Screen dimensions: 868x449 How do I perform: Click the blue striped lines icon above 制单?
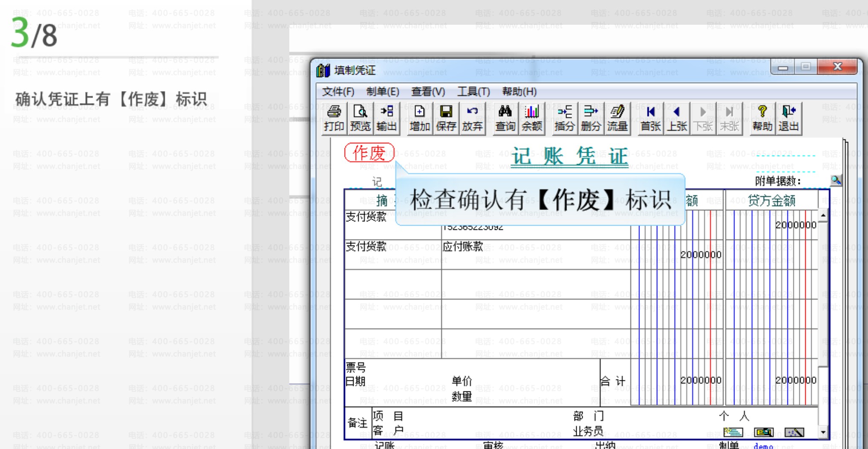[x=733, y=432]
